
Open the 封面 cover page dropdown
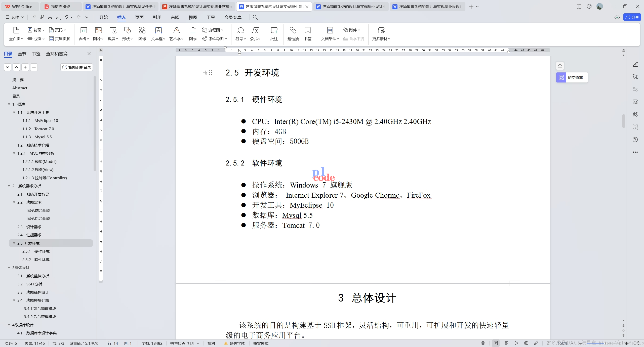point(36,30)
